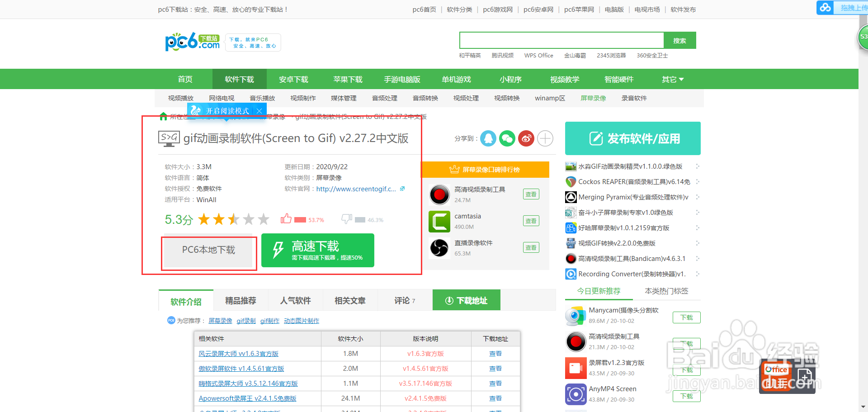Switch to the 本类热门标签 tab
This screenshot has height=412, width=868.
pyautogui.click(x=666, y=291)
